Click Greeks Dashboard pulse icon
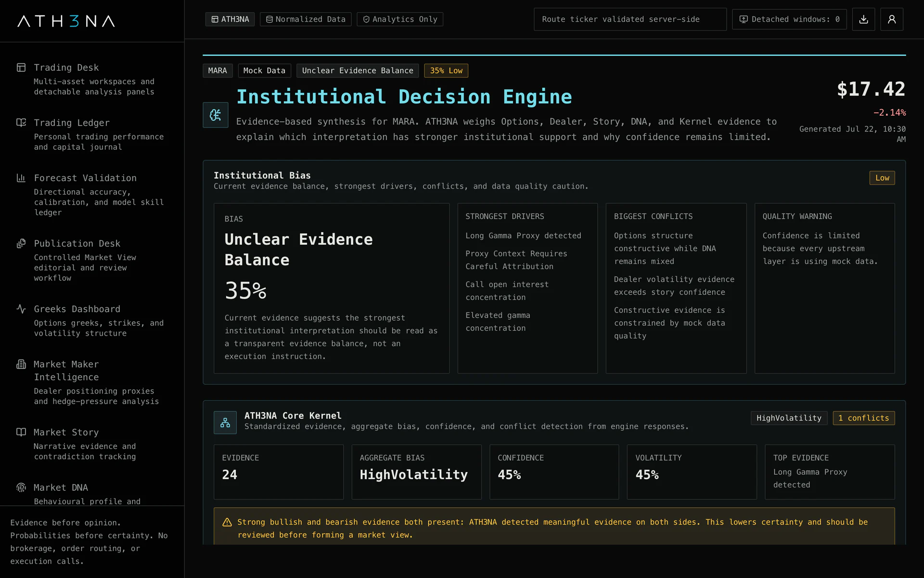The image size is (924, 578). [x=21, y=309]
